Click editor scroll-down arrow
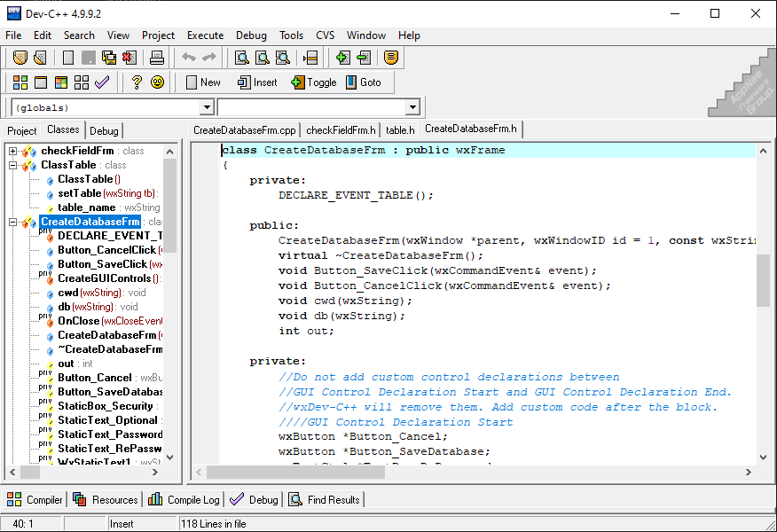Screen dimensions: 777x532 763,458
